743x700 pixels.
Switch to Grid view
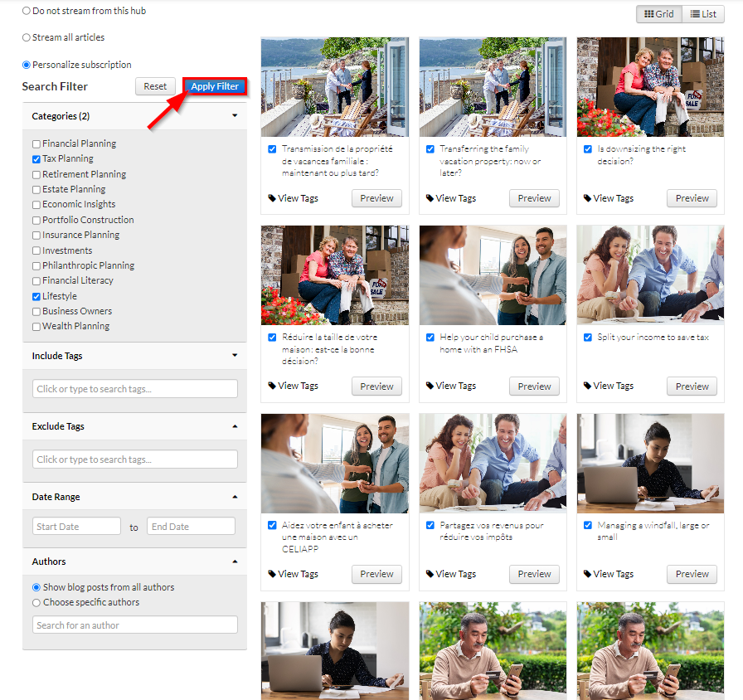tap(658, 14)
